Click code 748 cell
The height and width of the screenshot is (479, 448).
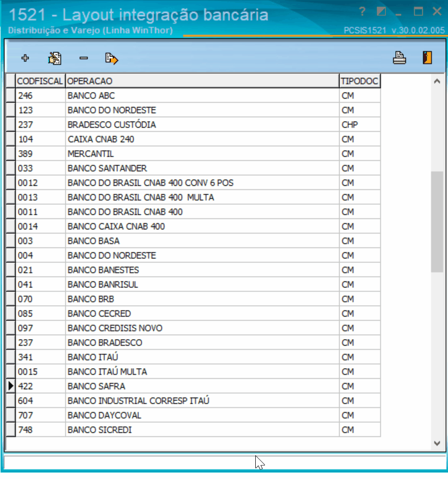[x=40, y=430]
